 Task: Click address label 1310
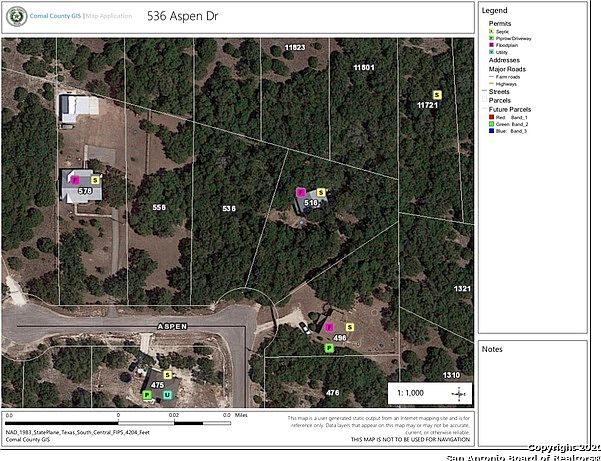point(452,375)
